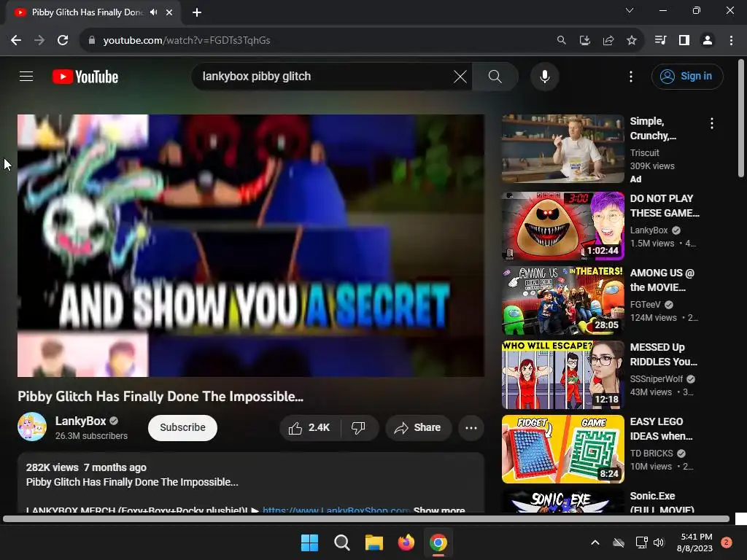Open options menu for Triscuit ad
Viewport: 747px width, 560px height.
712,124
